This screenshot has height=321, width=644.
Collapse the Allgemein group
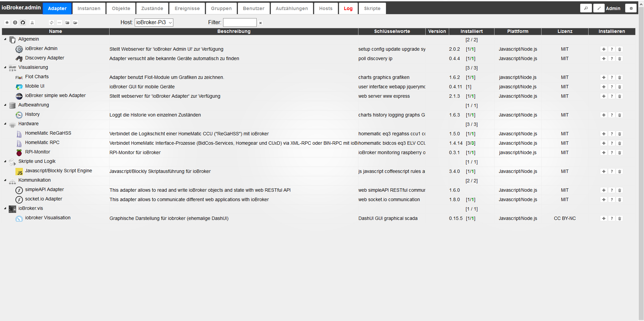point(5,39)
